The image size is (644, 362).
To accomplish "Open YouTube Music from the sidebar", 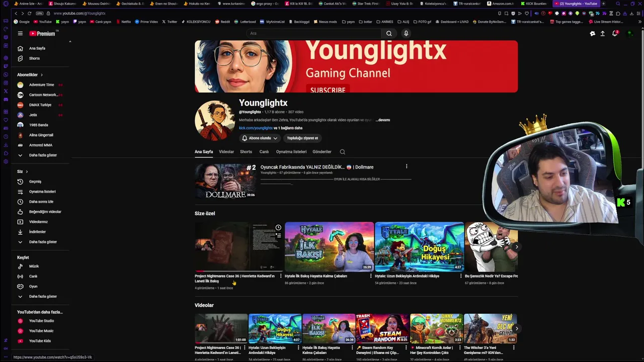I will tap(40, 331).
